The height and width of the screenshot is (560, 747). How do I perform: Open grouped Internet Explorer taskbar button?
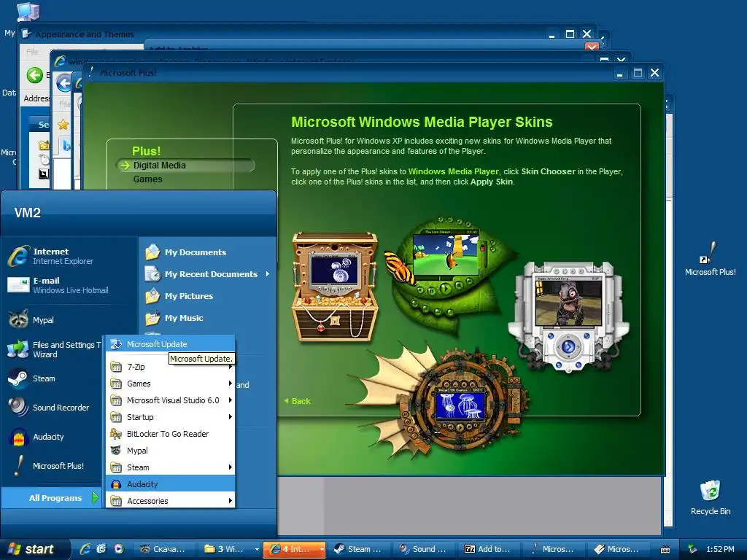coord(294,549)
